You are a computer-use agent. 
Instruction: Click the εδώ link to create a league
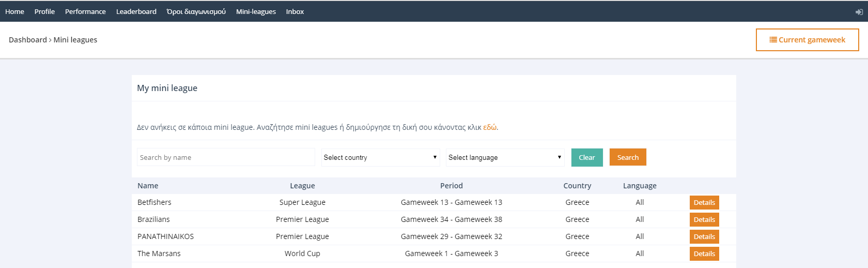pyautogui.click(x=490, y=127)
